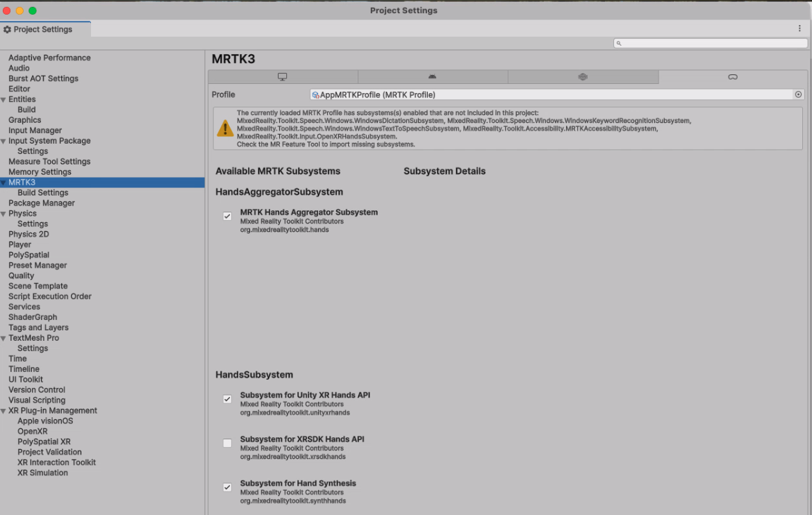This screenshot has width=812, height=515.
Task: Open ShaderGraph settings
Action: click(x=33, y=316)
